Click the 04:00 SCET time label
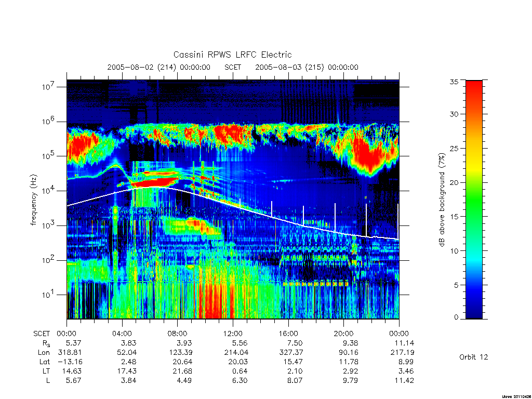532x399 pixels. [x=122, y=334]
